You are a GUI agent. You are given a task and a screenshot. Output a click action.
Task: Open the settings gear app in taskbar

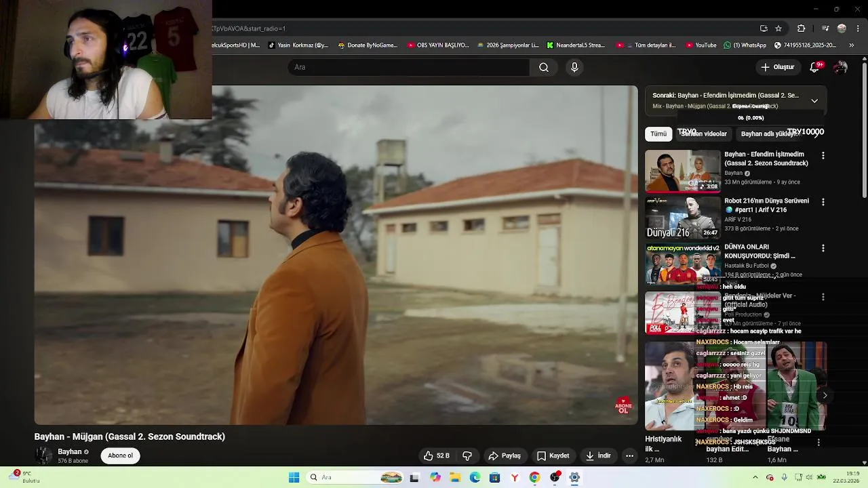pyautogui.click(x=574, y=477)
